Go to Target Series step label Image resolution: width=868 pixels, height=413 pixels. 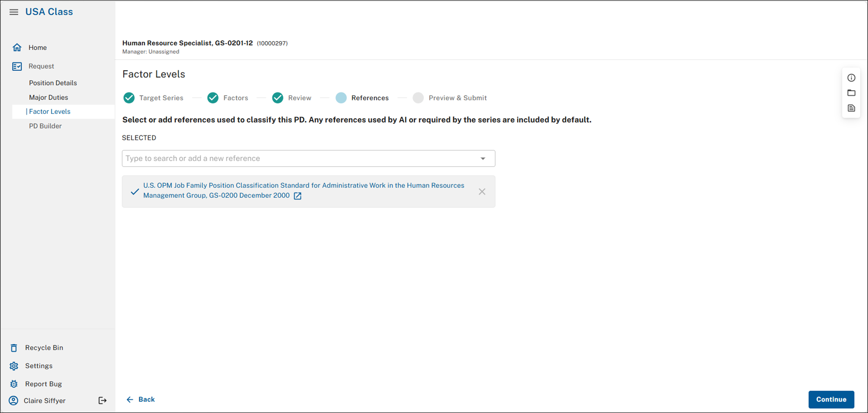click(161, 98)
